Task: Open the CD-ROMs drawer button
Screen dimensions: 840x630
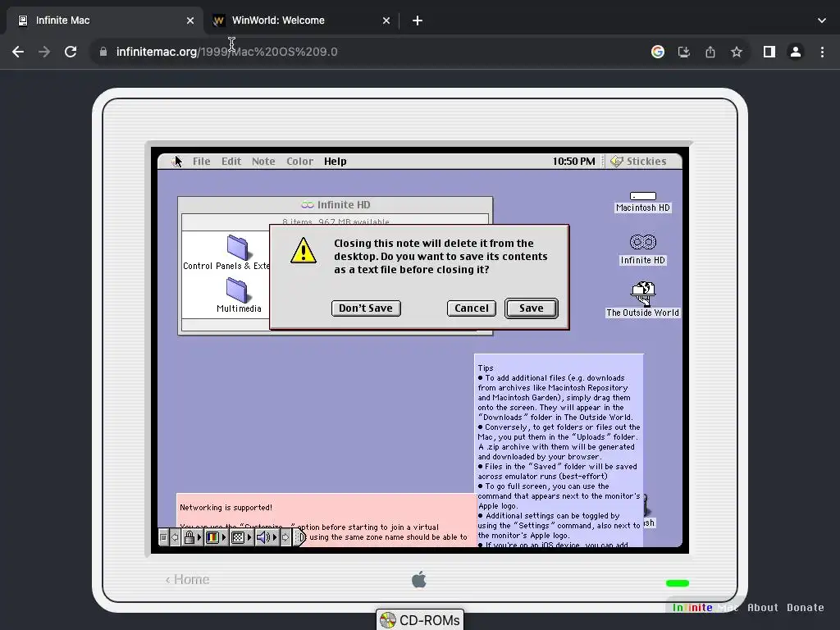Action: [x=420, y=620]
